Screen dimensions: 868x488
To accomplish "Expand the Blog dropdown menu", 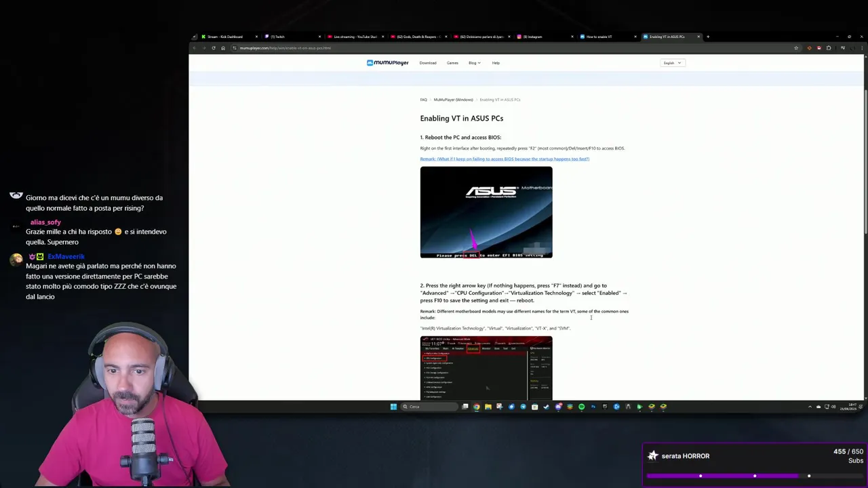I will point(475,63).
